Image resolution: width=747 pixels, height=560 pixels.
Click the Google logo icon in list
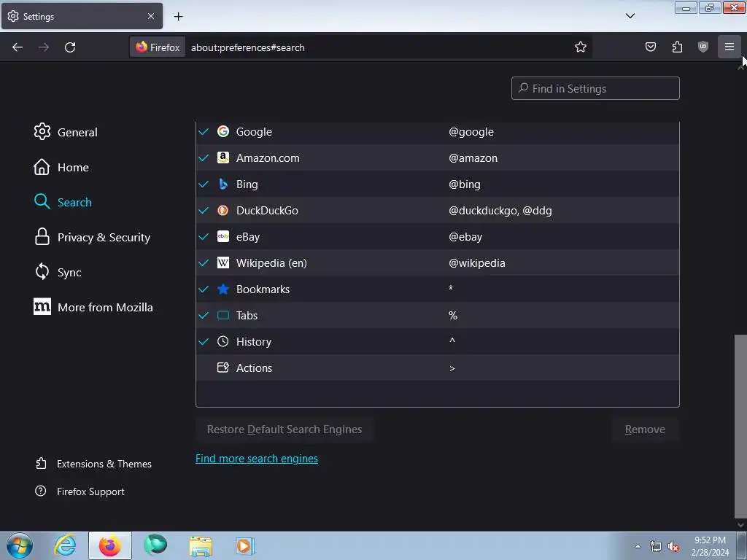223,131
